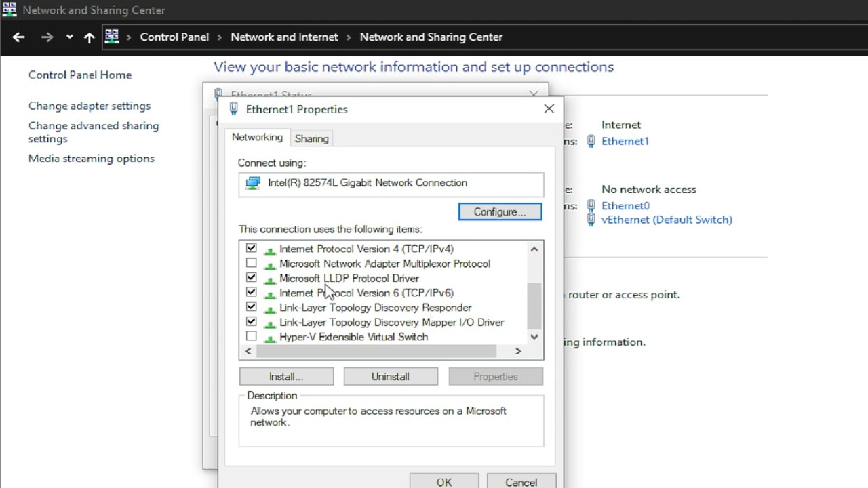Click the Configure... button

coord(500,211)
